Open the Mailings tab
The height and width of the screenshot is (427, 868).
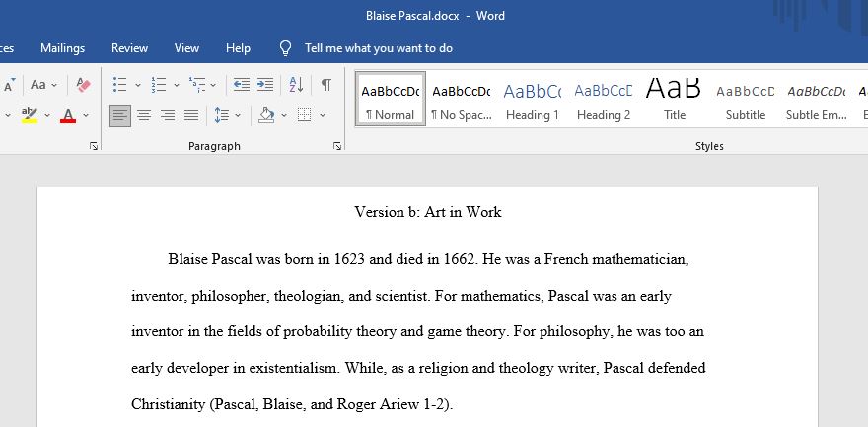(x=62, y=48)
